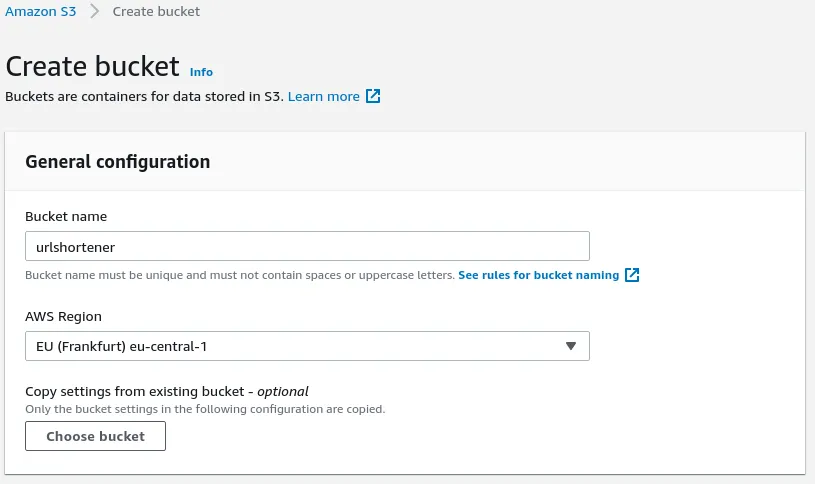
Task: Click the region selector's triangle arrow
Action: tap(571, 346)
